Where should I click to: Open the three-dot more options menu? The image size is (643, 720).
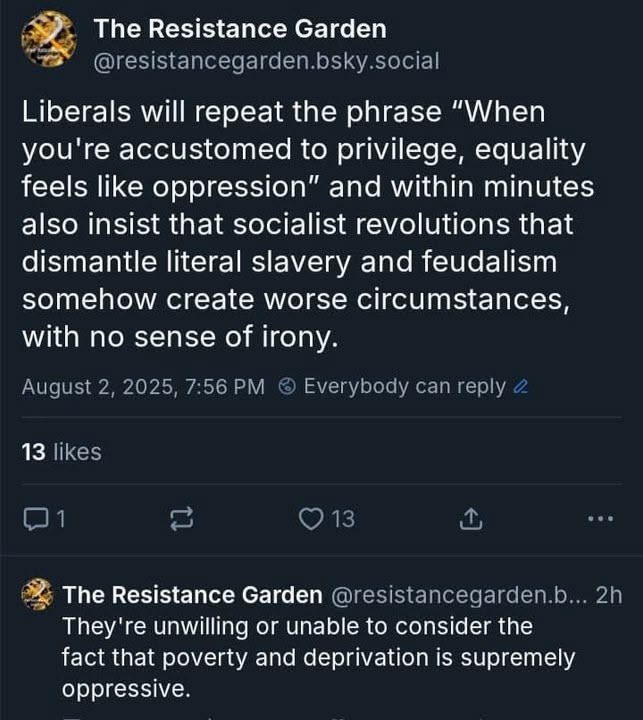599,519
